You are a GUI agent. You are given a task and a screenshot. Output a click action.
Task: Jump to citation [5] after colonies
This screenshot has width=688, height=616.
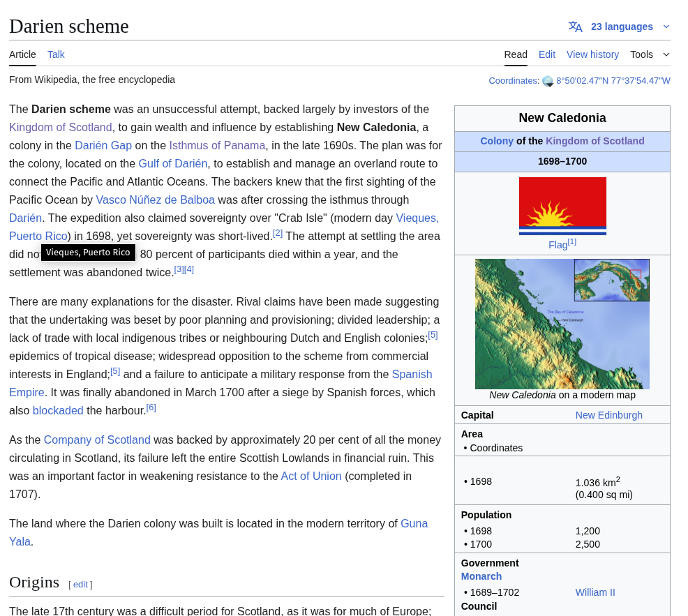(433, 335)
